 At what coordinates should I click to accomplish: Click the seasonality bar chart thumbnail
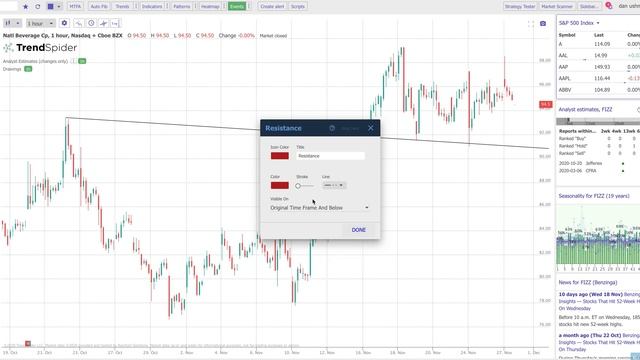tap(598, 234)
